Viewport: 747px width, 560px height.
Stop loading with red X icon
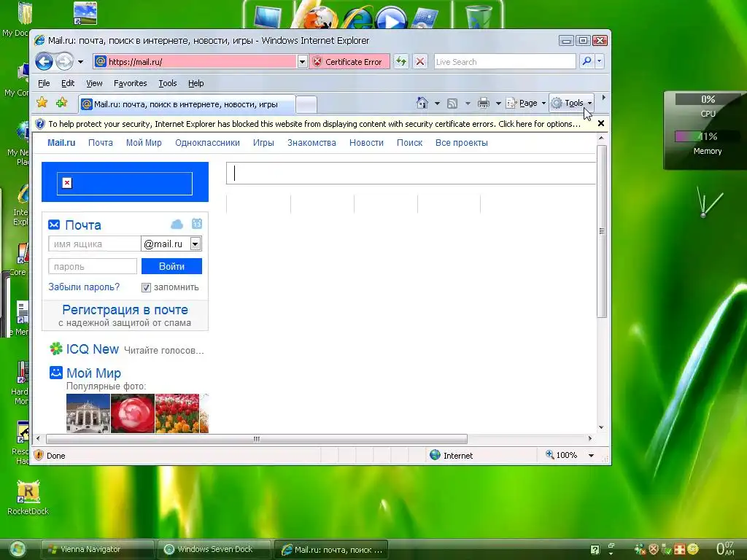419,61
